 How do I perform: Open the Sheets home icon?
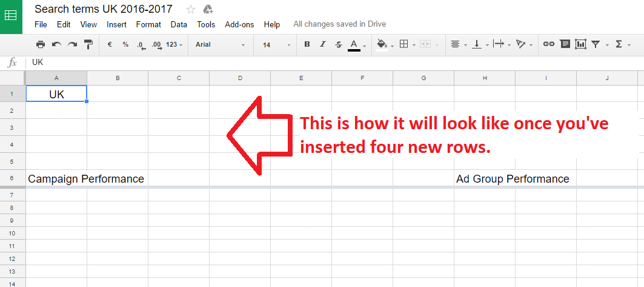11,16
